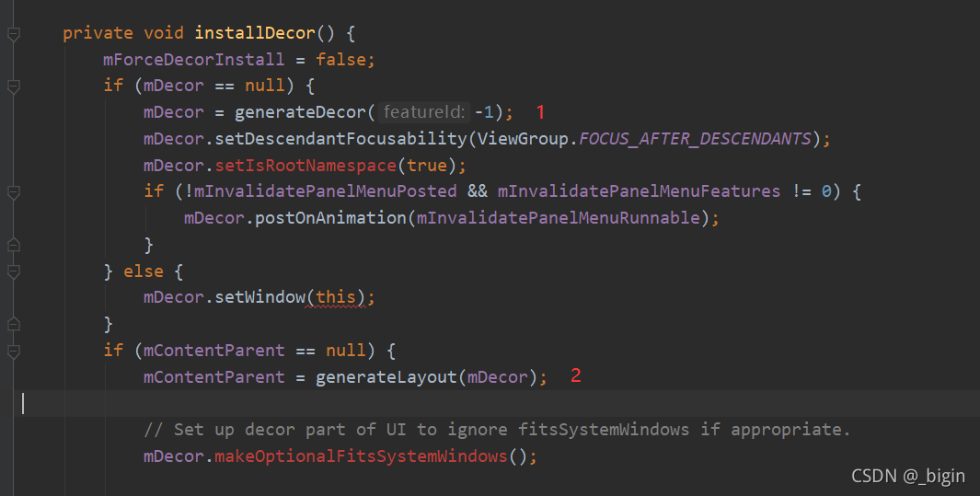Click mDecor before postOnAnimation
The image size is (980, 496).
pos(213,218)
